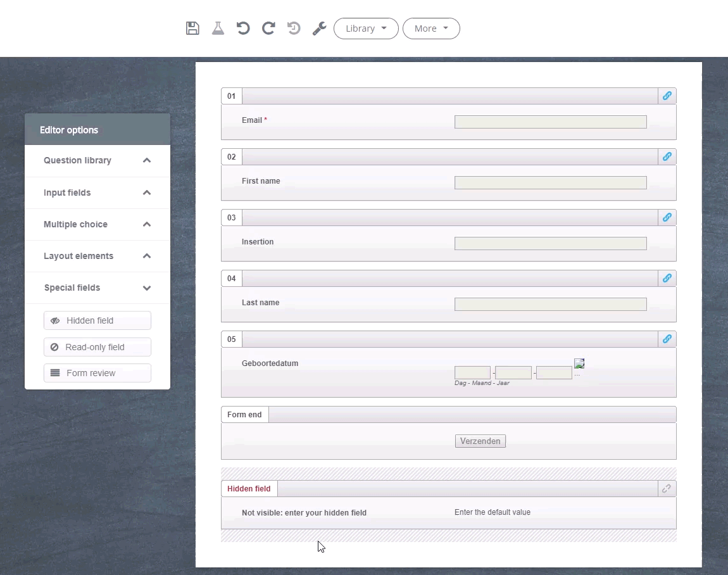Save the form with floppy icon
This screenshot has height=575, width=728.
pyautogui.click(x=192, y=28)
